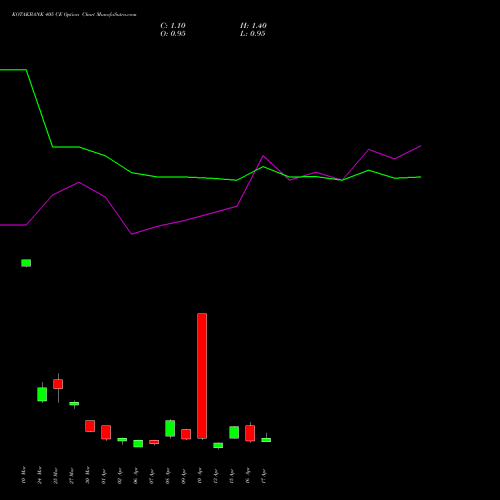The height and width of the screenshot is (500, 500).
Task: Click the high value 'H: 1.40'
Action: (x=253, y=26)
